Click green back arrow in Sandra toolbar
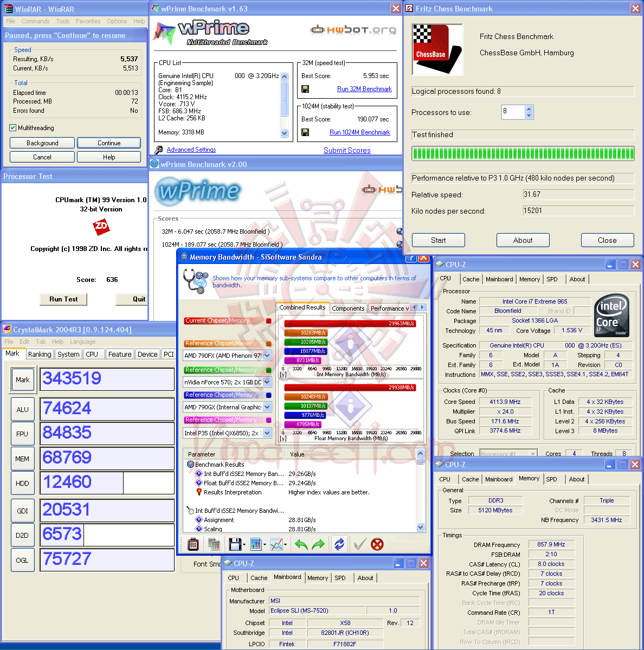Viewport: 644px width, 650px height. (x=301, y=544)
